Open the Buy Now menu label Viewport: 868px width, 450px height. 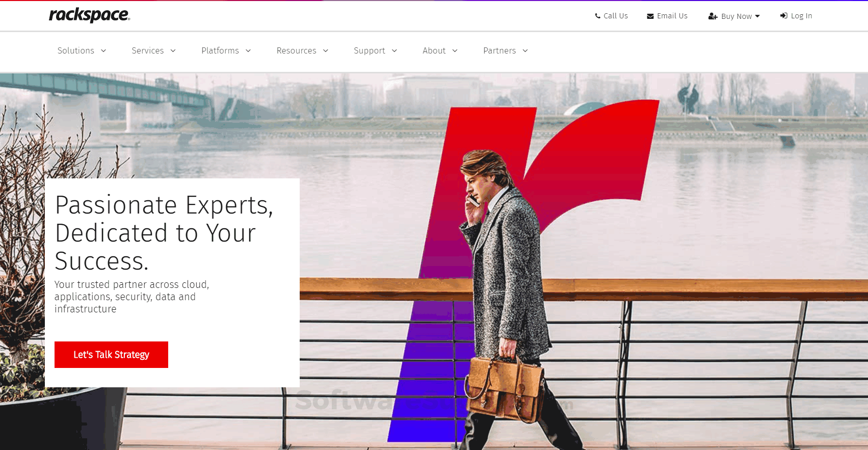click(x=737, y=16)
